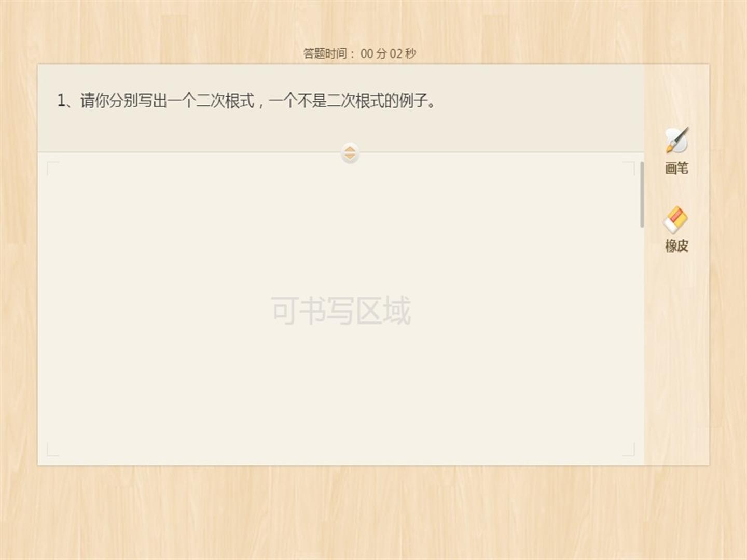
Task: Click the empty tool sidebar area below 橡皮
Action: [x=676, y=358]
